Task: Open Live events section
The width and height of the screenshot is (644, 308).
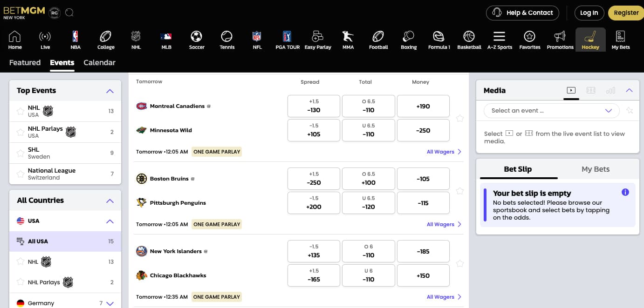Action: coord(45,40)
